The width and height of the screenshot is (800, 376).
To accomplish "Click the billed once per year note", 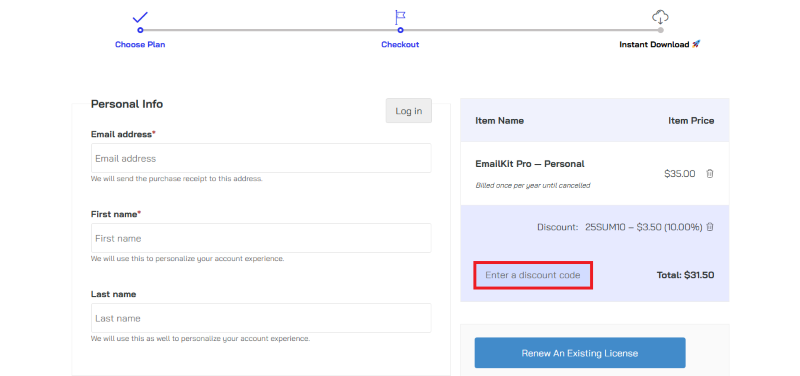I will 533,186.
